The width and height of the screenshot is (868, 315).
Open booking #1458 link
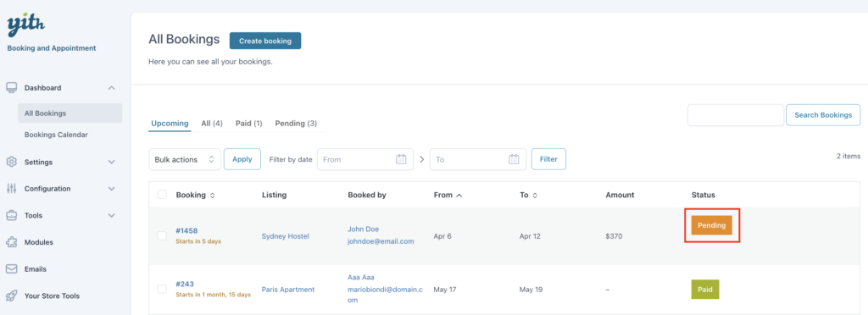point(186,230)
